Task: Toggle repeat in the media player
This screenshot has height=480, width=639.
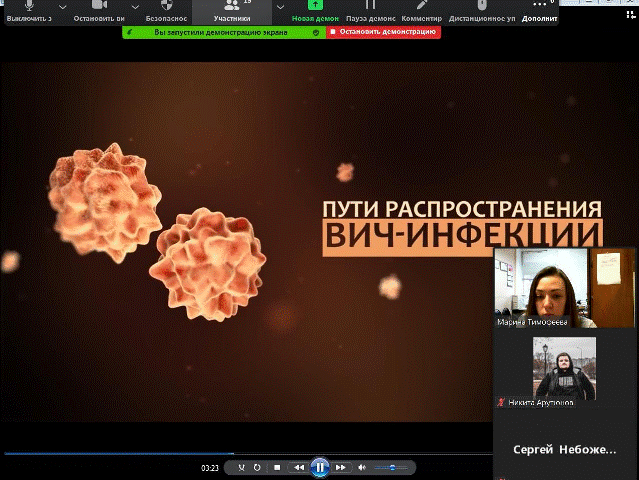Action: point(257,467)
